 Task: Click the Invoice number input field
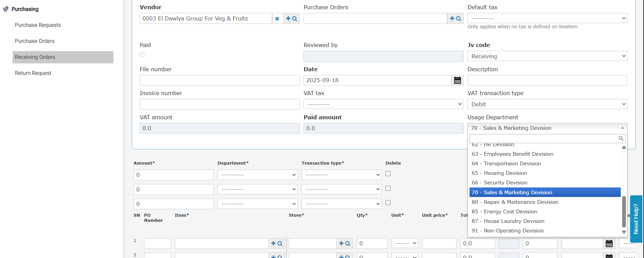tap(220, 104)
